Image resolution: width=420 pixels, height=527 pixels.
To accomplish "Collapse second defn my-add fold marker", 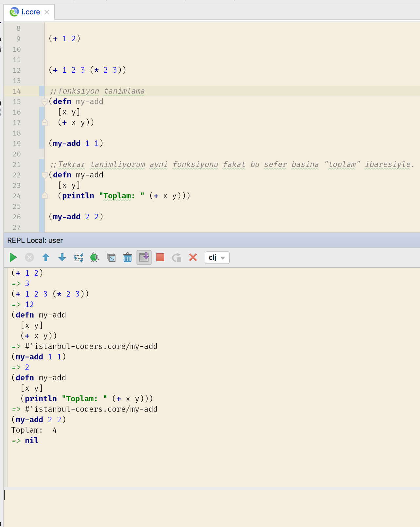I will click(45, 175).
